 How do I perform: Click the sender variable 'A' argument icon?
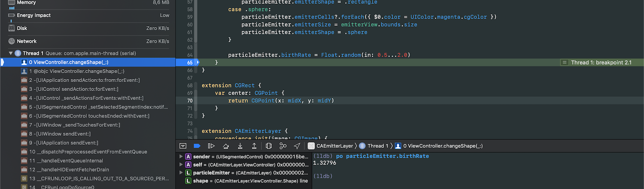188,156
